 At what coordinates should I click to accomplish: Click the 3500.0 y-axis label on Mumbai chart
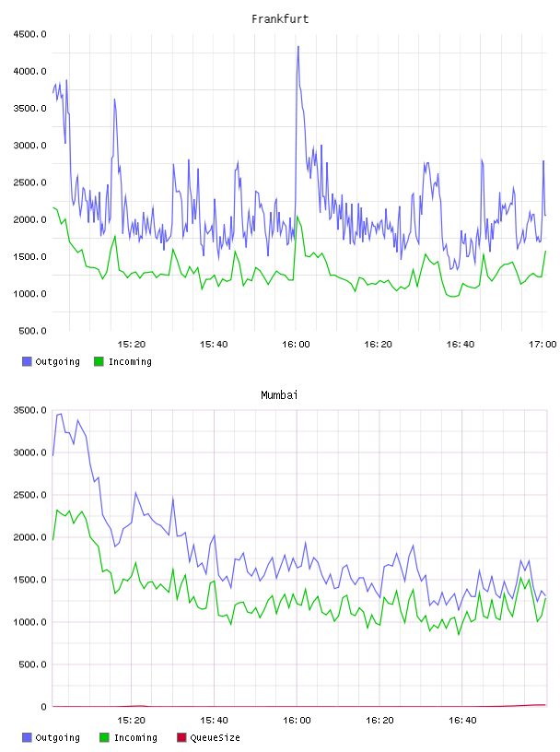click(x=29, y=410)
